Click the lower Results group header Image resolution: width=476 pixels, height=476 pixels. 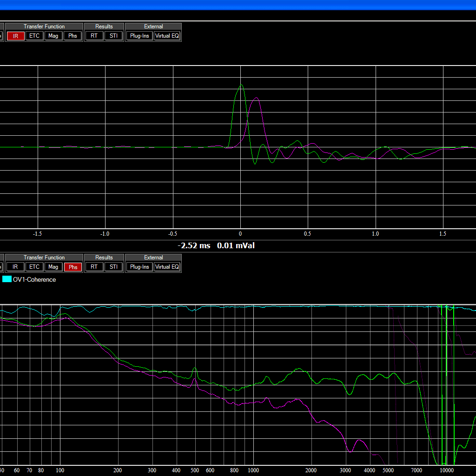[104, 258]
